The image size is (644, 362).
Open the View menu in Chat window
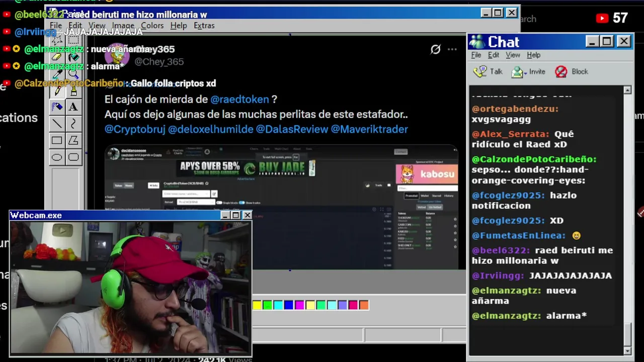pyautogui.click(x=513, y=55)
